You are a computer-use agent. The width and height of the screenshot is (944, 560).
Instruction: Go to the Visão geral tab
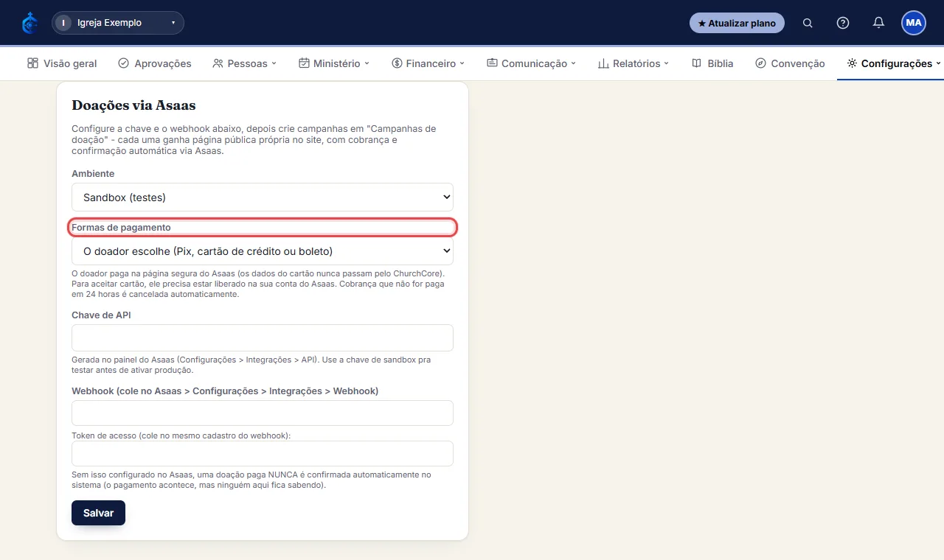(62, 63)
